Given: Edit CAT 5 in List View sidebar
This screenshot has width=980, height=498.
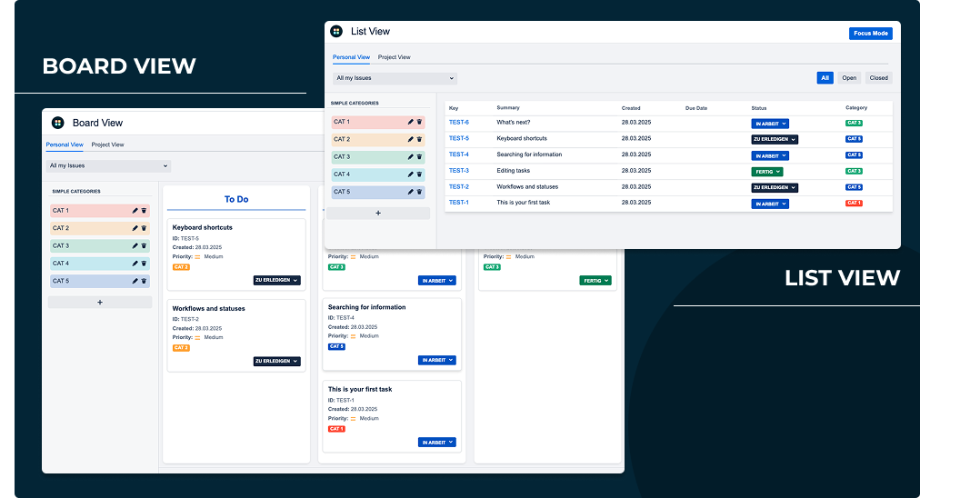Looking at the screenshot, I should [x=411, y=192].
